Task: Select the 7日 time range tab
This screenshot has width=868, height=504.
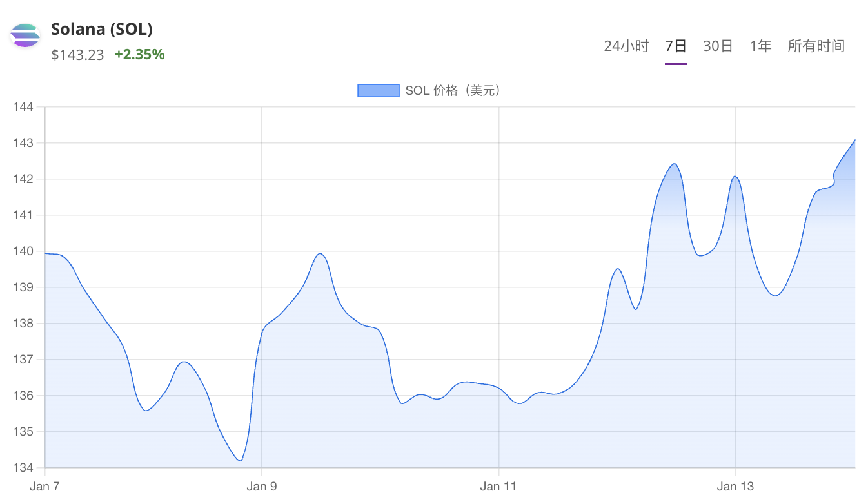Action: [676, 46]
